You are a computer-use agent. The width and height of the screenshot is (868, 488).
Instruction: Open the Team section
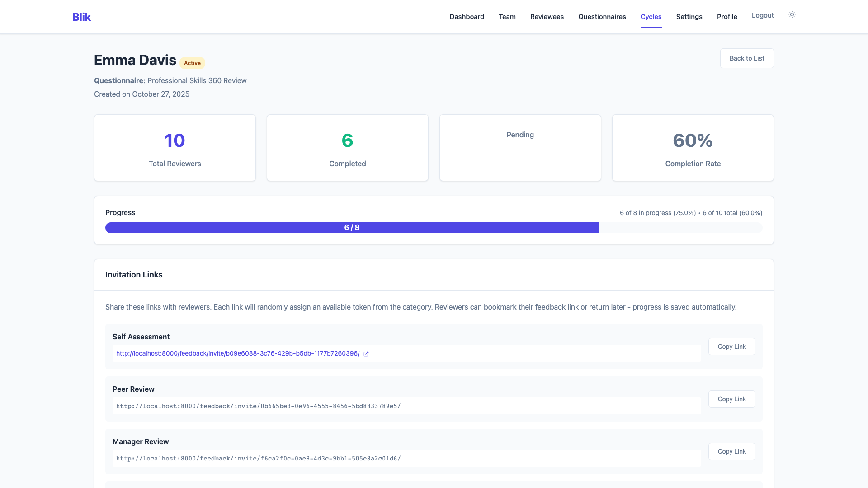pos(507,16)
